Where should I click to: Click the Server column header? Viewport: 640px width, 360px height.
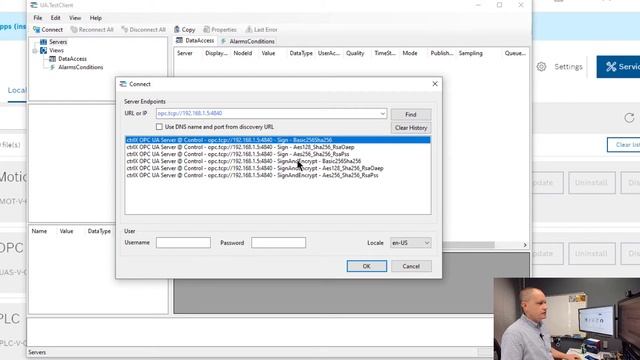coord(185,53)
